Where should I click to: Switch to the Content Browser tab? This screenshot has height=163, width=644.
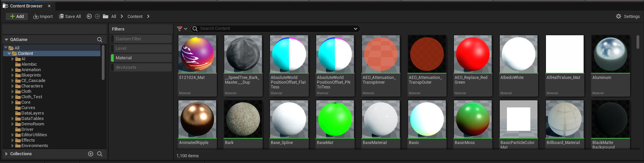[x=26, y=6]
